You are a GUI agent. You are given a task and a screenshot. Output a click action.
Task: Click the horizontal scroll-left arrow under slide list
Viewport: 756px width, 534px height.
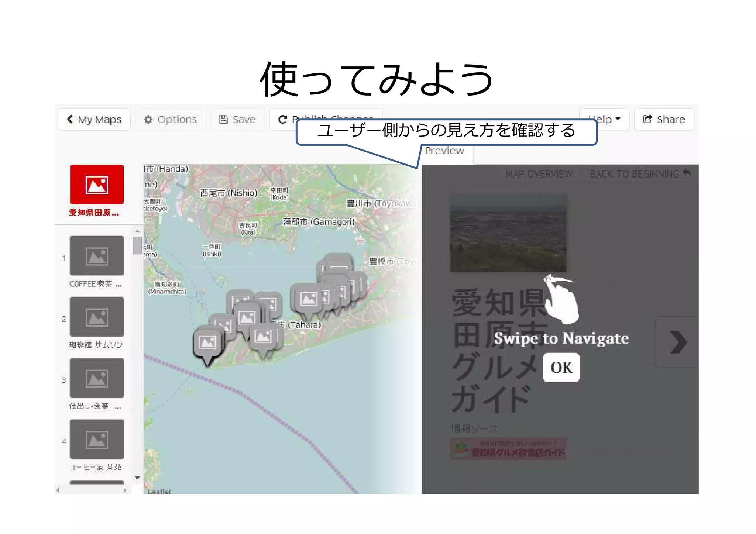(x=58, y=490)
